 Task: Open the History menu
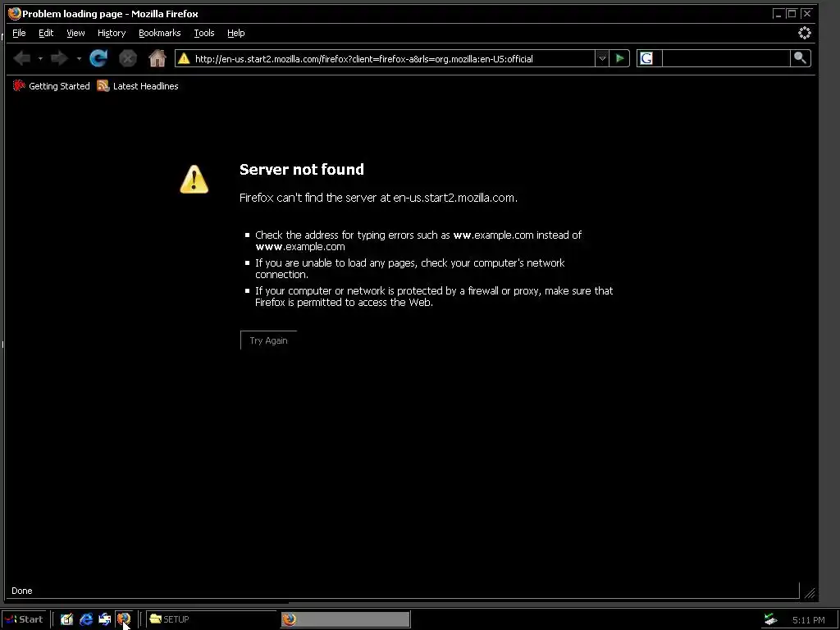(x=112, y=33)
